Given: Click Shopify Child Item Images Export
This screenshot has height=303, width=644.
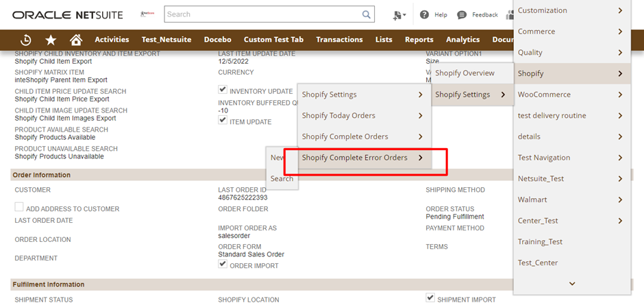Looking at the screenshot, I should (65, 119).
